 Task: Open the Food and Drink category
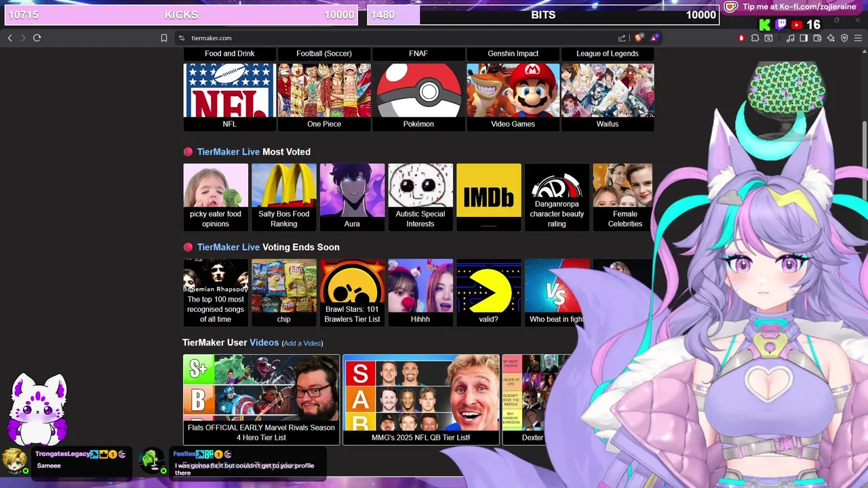pyautogui.click(x=230, y=54)
